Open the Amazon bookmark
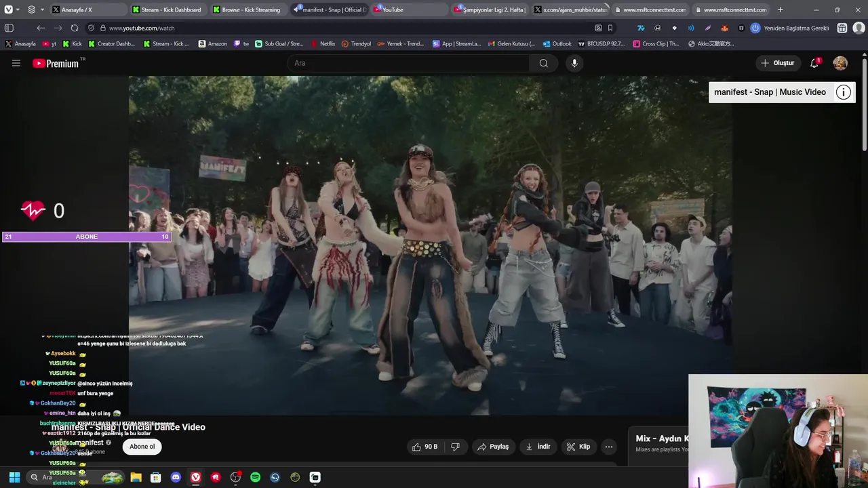868x488 pixels. coord(213,43)
